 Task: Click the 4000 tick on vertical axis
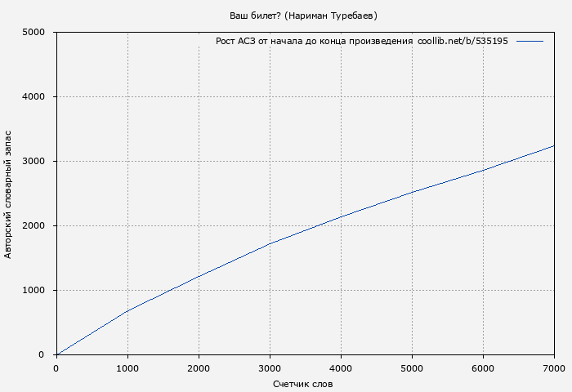pyautogui.click(x=39, y=97)
